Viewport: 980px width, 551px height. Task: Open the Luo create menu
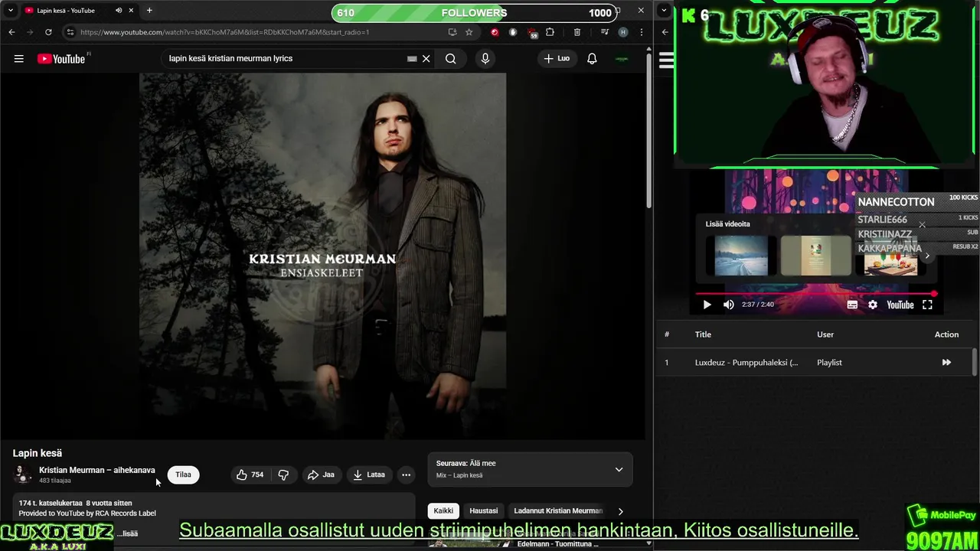click(557, 58)
